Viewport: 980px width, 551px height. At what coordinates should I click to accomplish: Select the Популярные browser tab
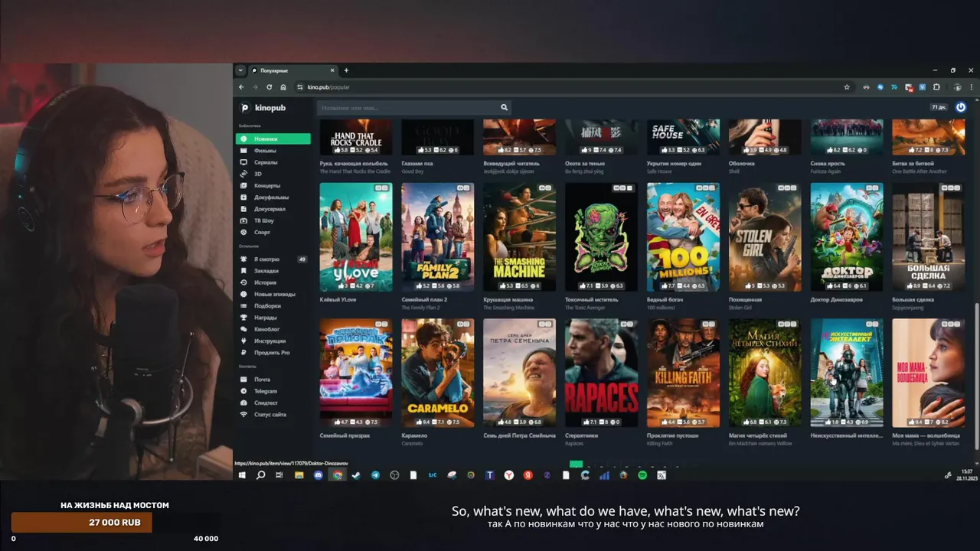[x=292, y=70]
